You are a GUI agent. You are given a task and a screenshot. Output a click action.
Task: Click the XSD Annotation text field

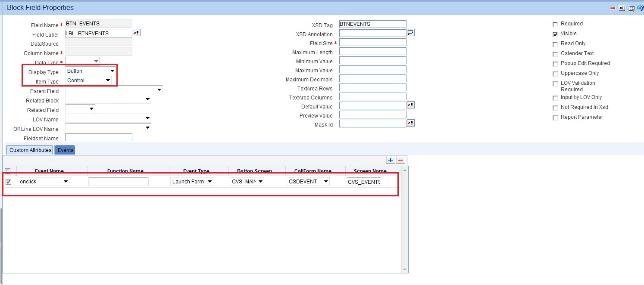pyautogui.click(x=373, y=33)
